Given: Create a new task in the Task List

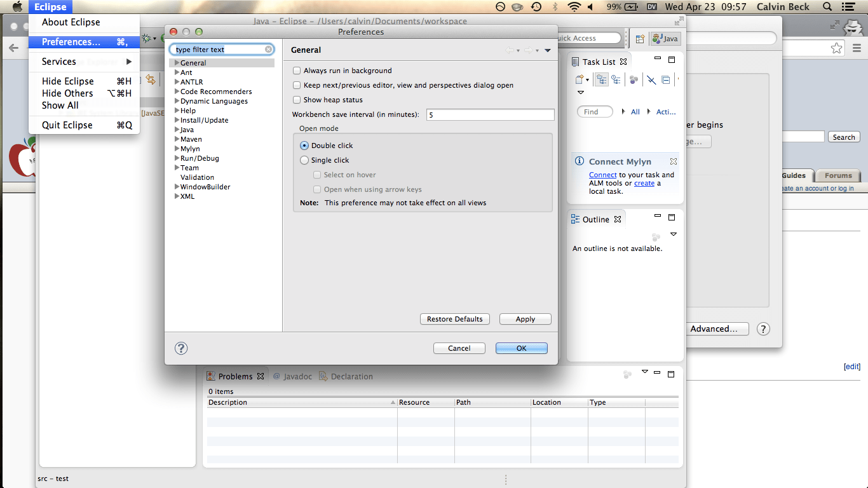Looking at the screenshot, I should coord(579,79).
